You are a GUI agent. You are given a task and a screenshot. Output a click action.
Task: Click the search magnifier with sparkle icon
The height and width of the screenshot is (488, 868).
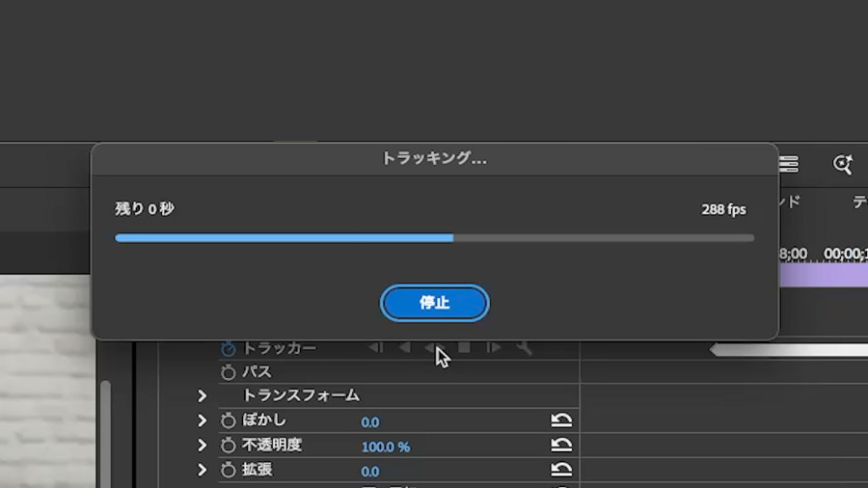click(x=843, y=164)
